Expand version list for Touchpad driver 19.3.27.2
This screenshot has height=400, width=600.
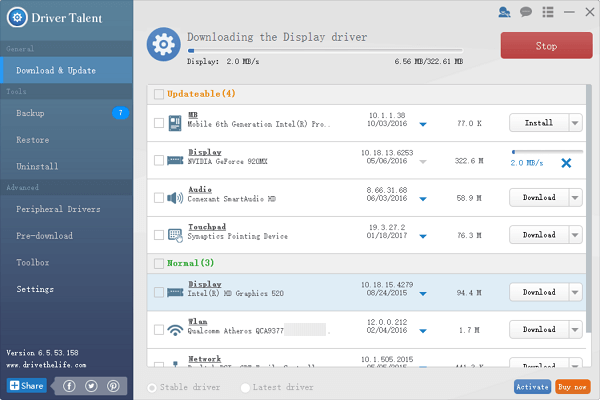[423, 237]
